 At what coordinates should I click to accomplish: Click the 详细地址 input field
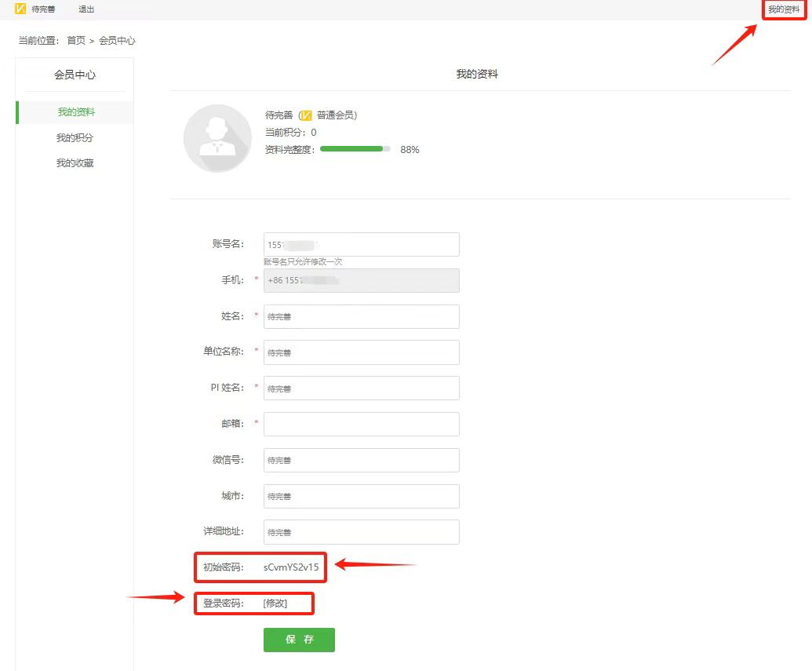pyautogui.click(x=361, y=532)
